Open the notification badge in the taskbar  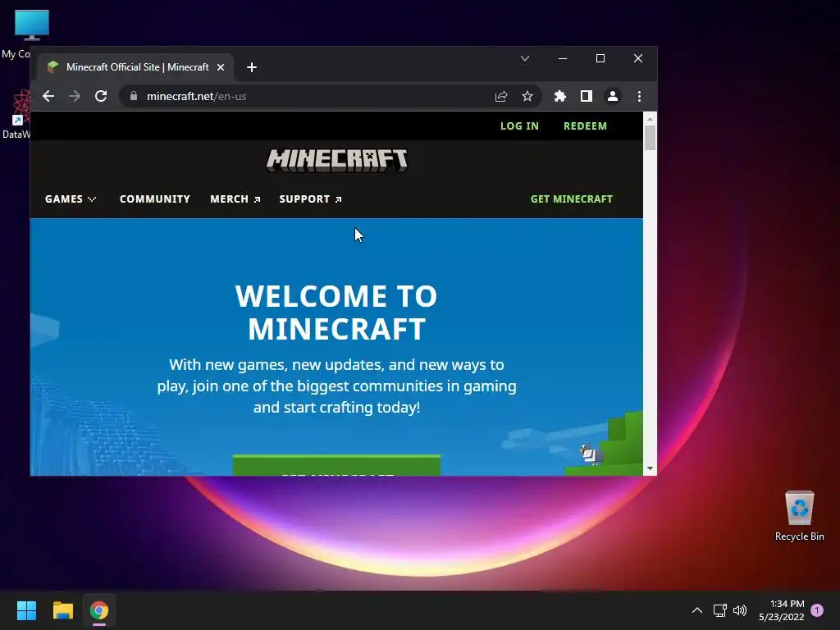[817, 610]
